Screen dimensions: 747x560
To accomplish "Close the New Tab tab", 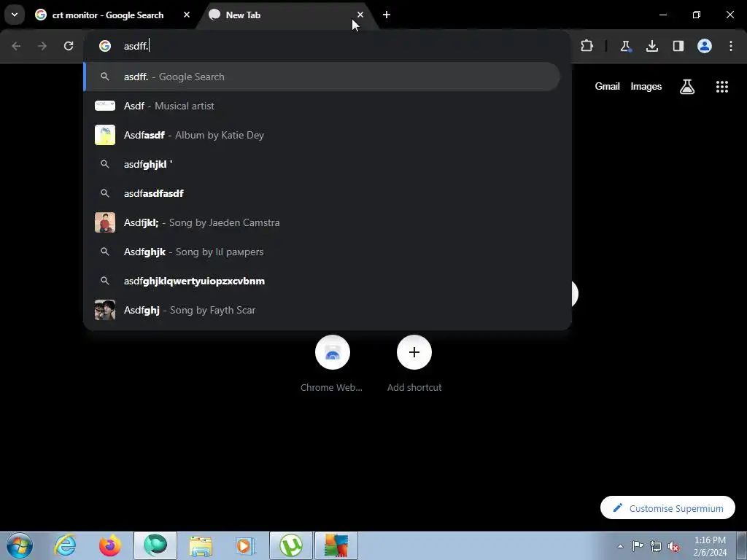I will click(360, 15).
